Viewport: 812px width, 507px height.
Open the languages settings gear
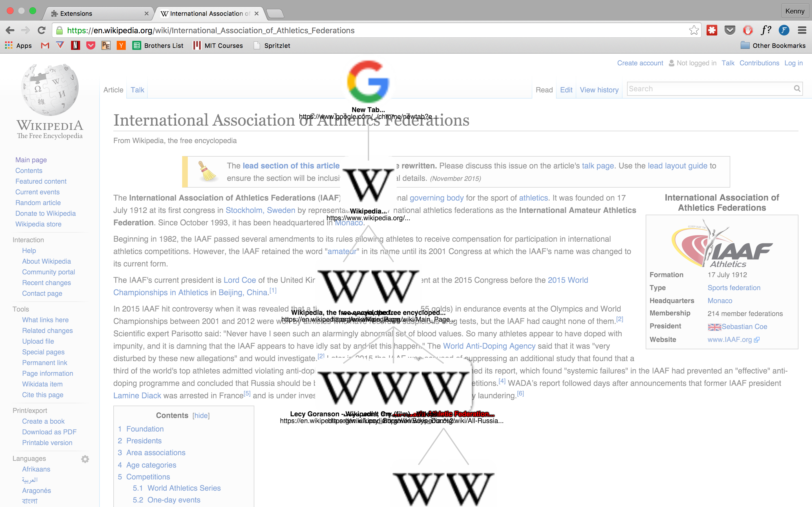click(85, 459)
